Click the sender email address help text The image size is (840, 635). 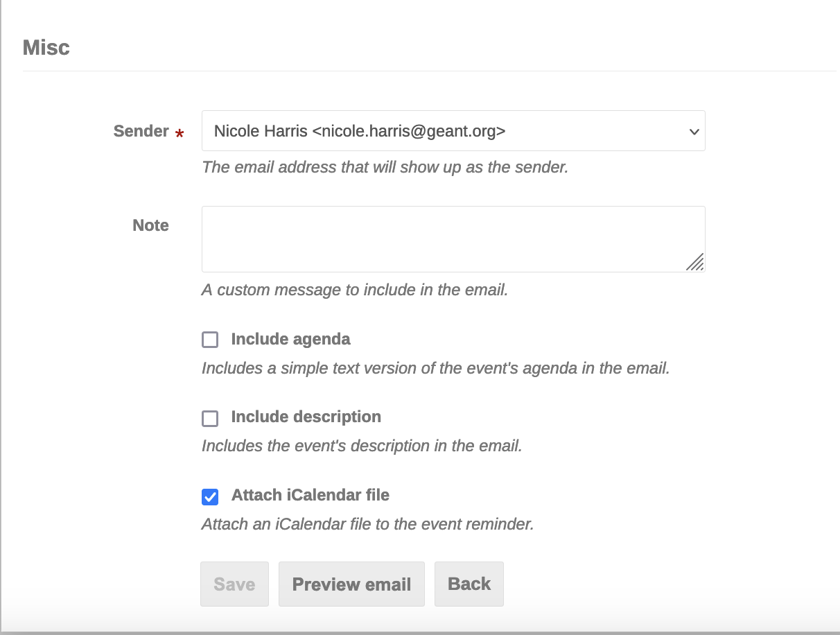(x=385, y=167)
